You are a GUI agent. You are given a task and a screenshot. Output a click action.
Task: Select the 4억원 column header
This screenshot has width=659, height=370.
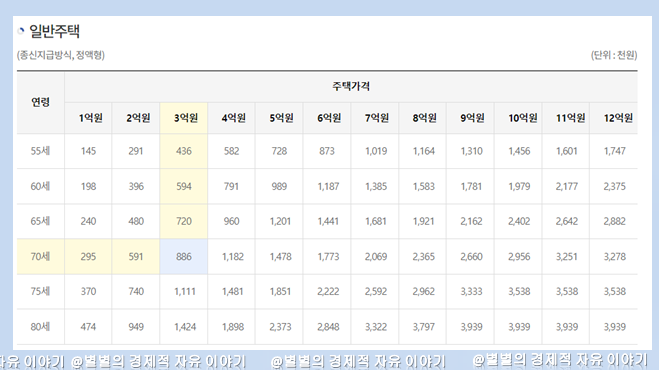pyautogui.click(x=231, y=118)
